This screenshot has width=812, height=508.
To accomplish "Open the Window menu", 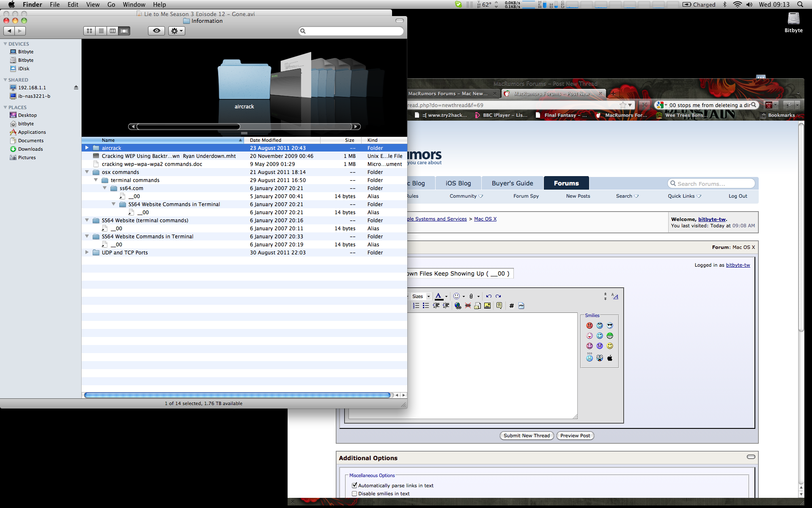I will (134, 5).
